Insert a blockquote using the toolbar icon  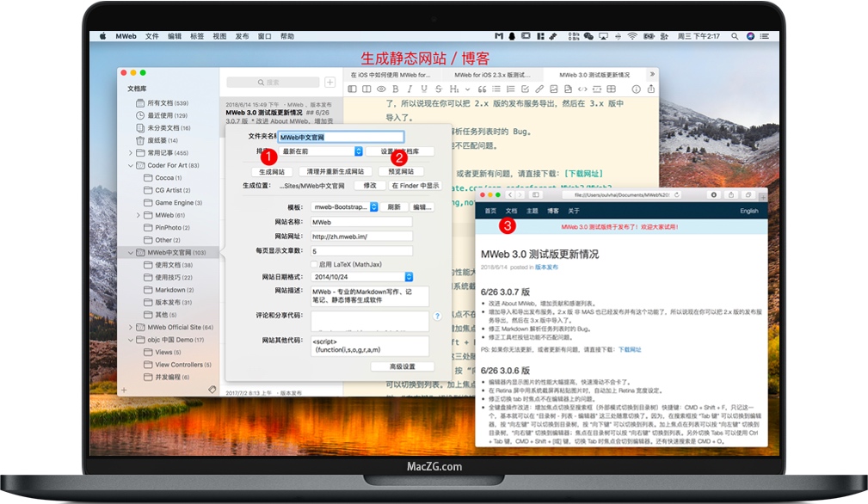coord(482,90)
